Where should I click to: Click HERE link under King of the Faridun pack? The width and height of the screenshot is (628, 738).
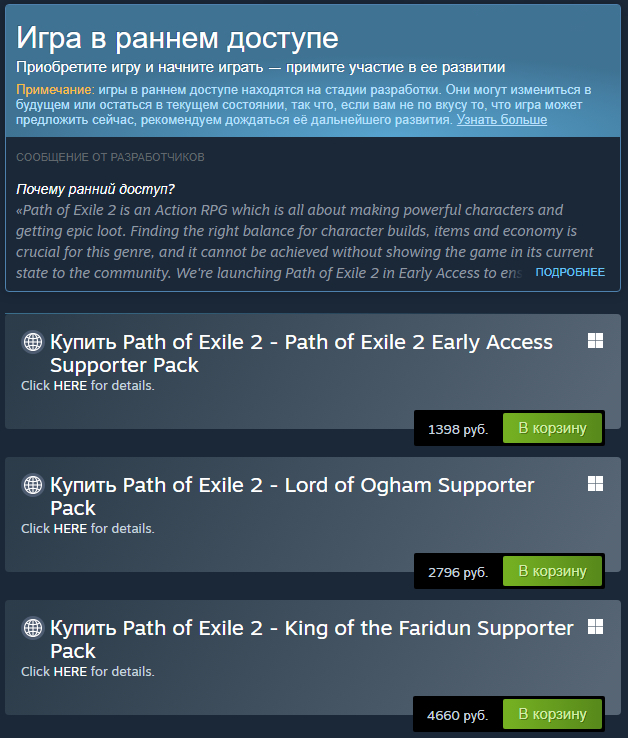[70, 672]
